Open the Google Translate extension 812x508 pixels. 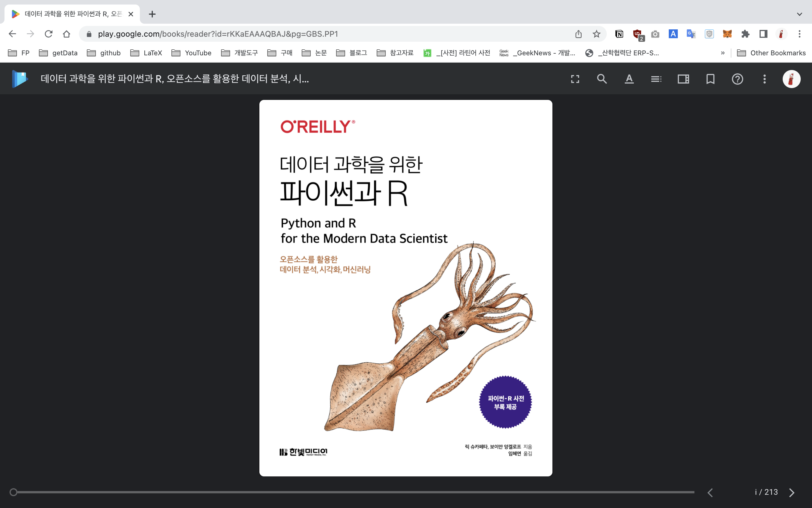tap(691, 34)
